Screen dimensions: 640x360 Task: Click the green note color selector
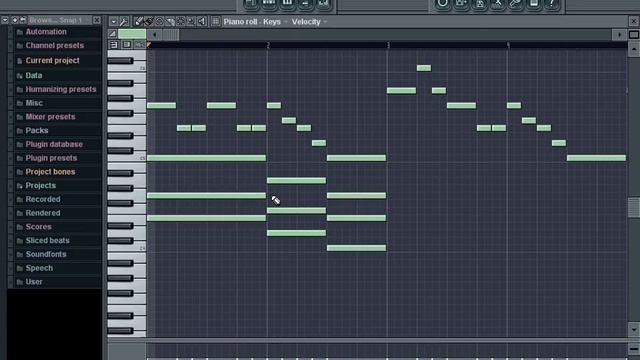pyautogui.click(x=132, y=34)
